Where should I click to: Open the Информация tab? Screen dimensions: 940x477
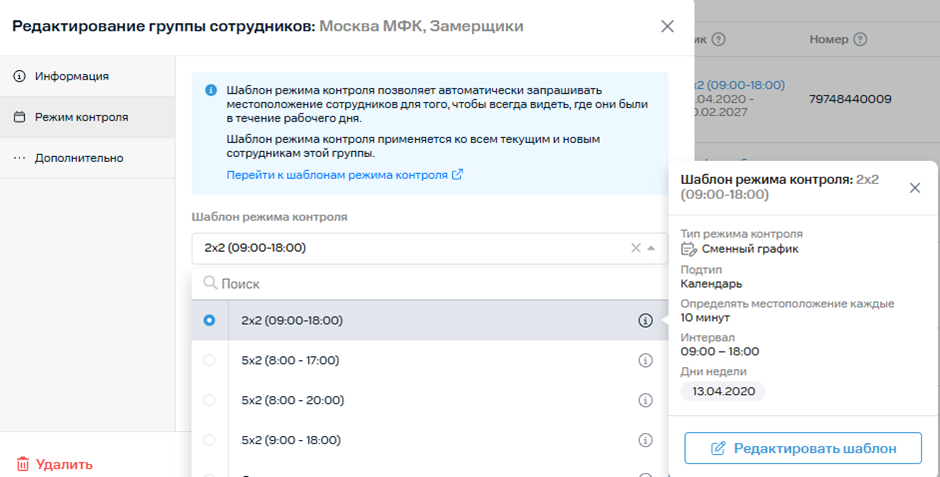pos(71,76)
